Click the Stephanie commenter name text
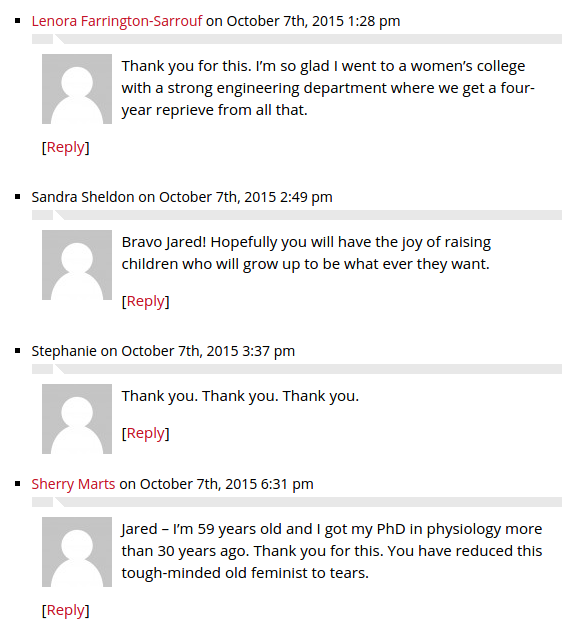 click(x=64, y=351)
